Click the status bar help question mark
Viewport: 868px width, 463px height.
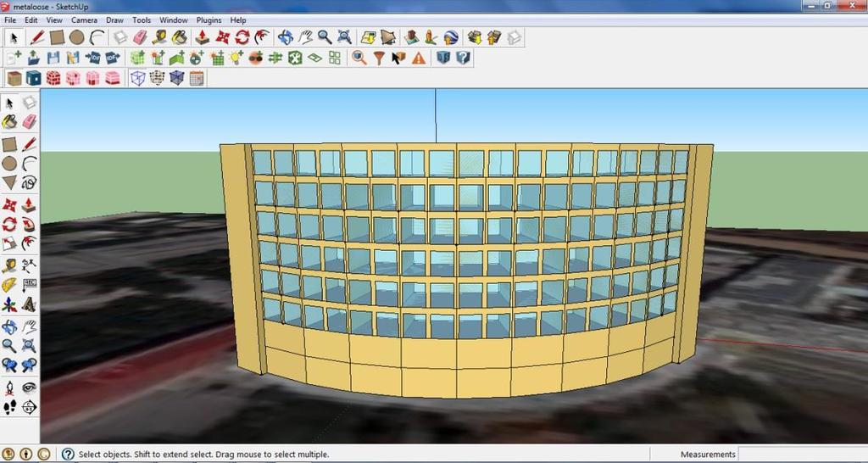click(x=68, y=455)
